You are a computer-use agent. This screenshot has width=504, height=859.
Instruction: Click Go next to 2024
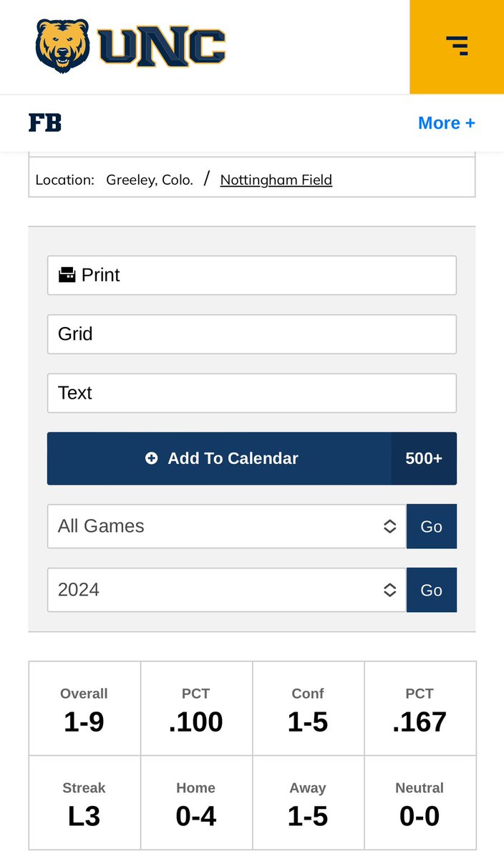click(x=432, y=590)
